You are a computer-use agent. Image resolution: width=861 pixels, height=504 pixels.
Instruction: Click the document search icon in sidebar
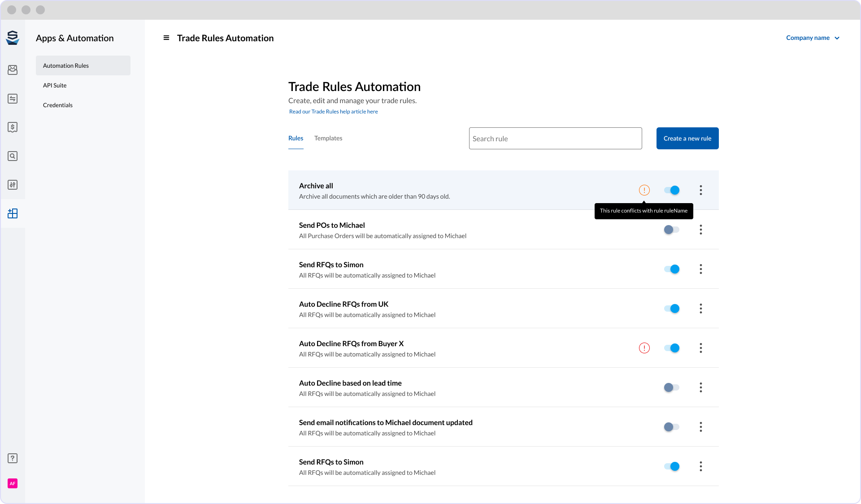[13, 156]
